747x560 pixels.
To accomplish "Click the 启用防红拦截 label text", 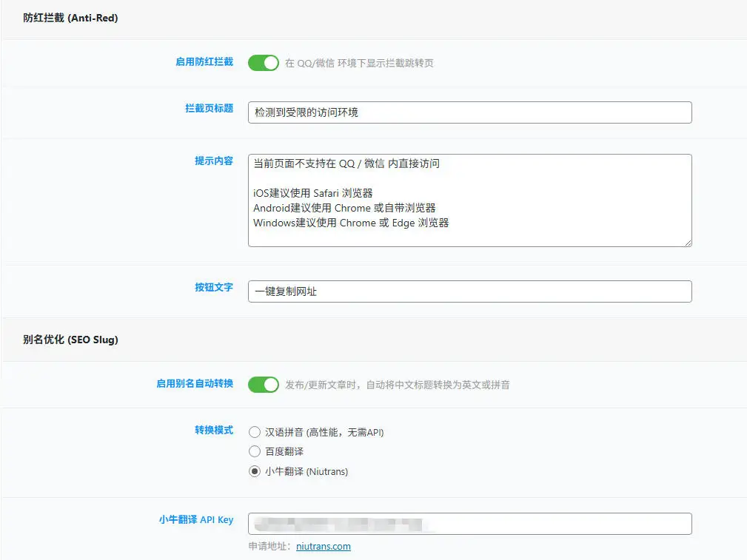I will (x=204, y=63).
